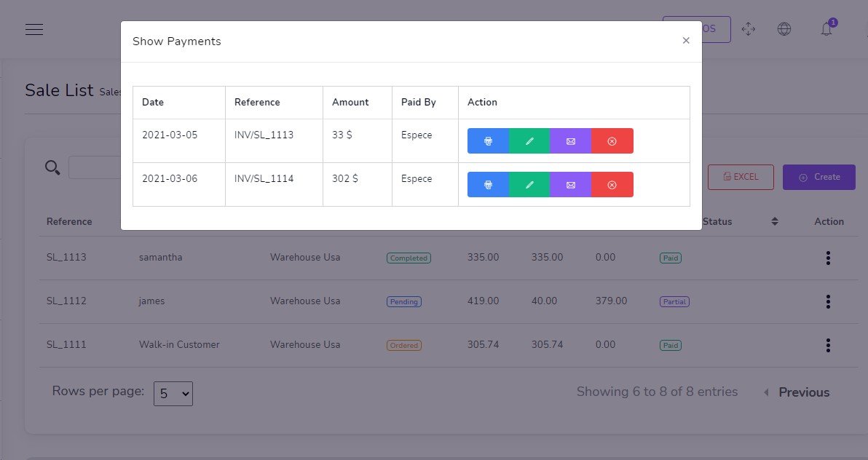The width and height of the screenshot is (868, 460).
Task: Export the sale list to EXCEL
Action: pos(741,177)
